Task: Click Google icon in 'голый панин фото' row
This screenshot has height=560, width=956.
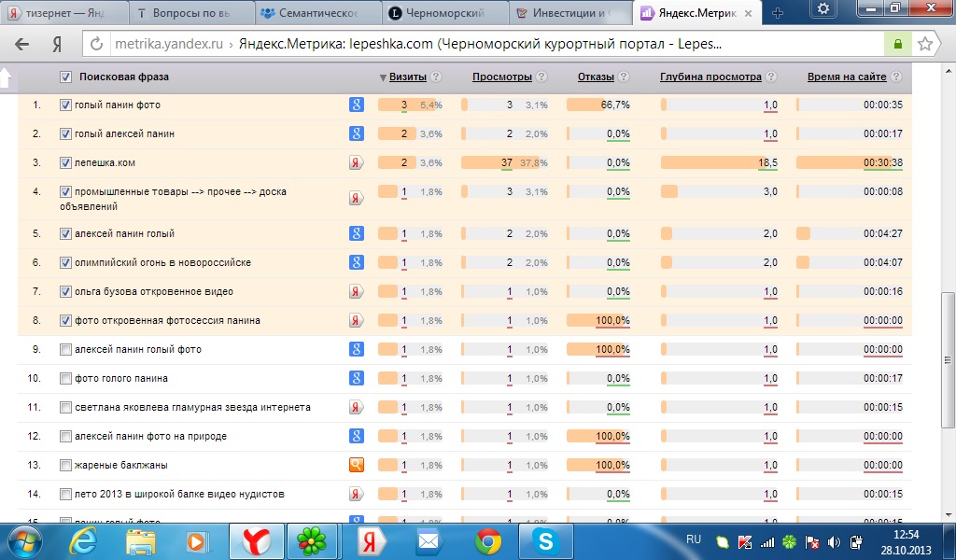Action: pyautogui.click(x=357, y=105)
